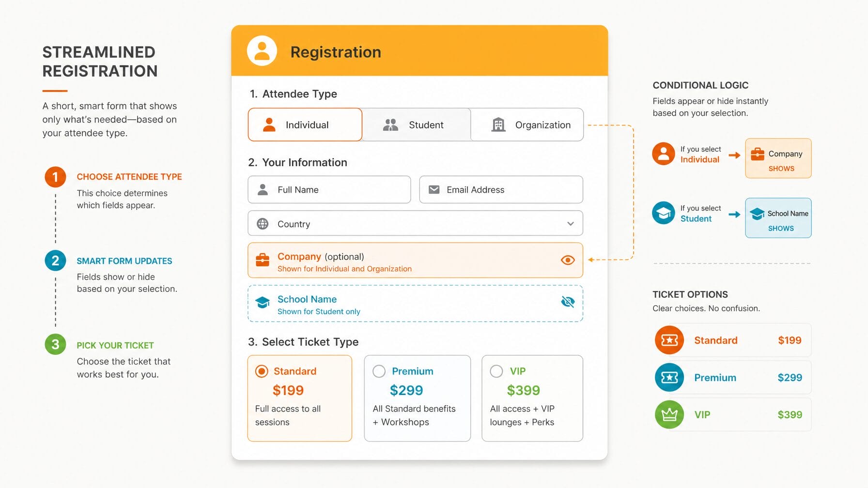Click the Standard row in Ticket Options
The width and height of the screenshot is (868, 488).
pyautogui.click(x=732, y=340)
